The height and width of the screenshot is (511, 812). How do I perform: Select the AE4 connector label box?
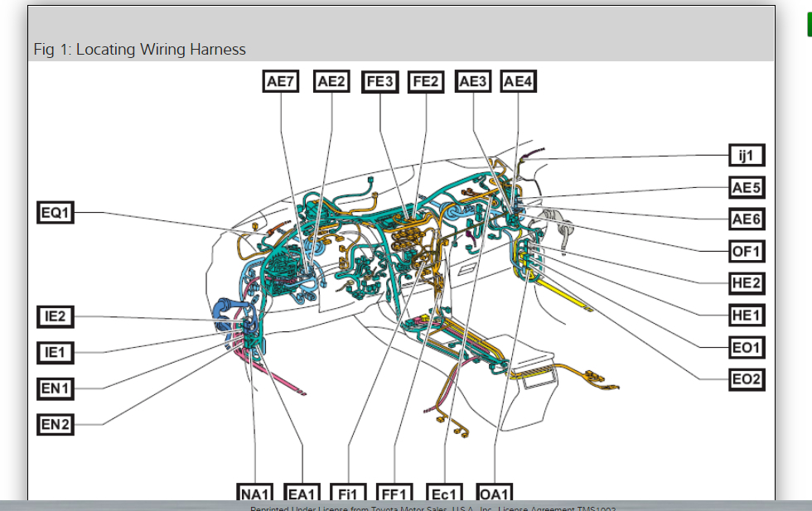[519, 82]
